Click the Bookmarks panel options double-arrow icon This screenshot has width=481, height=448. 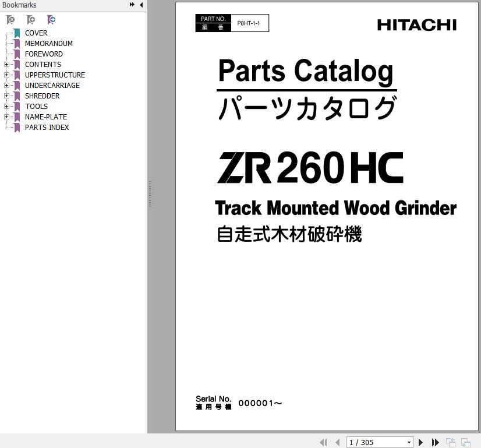click(x=132, y=5)
